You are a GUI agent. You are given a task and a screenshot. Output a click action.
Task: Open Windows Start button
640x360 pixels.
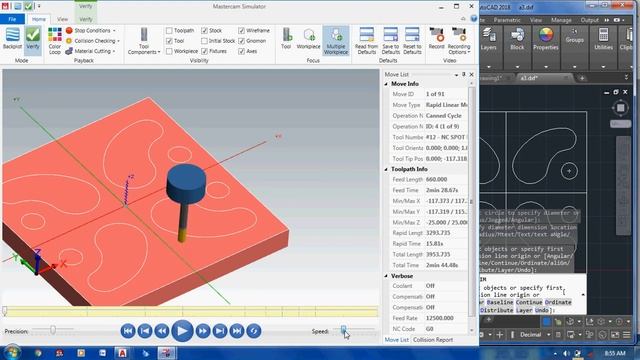pyautogui.click(x=11, y=353)
